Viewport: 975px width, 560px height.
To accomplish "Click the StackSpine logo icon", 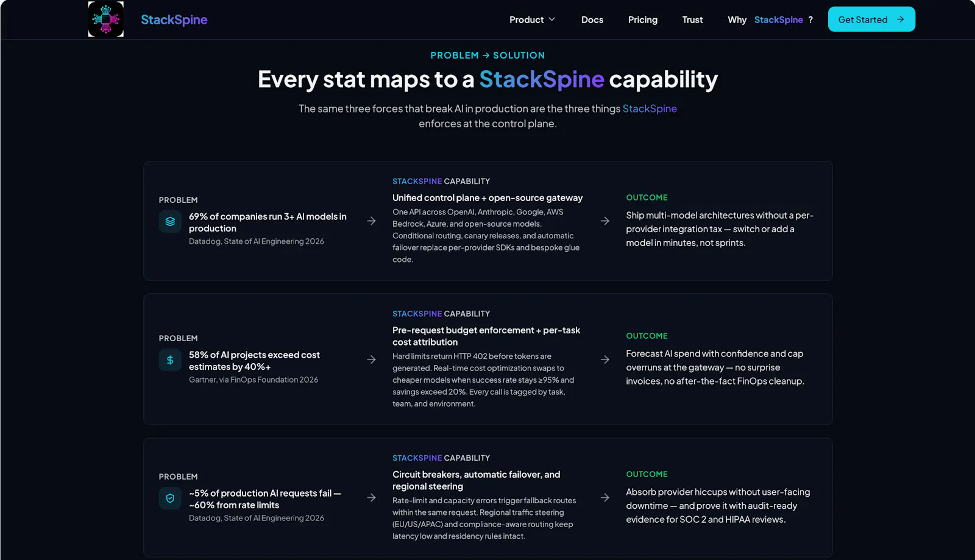I will tap(105, 19).
